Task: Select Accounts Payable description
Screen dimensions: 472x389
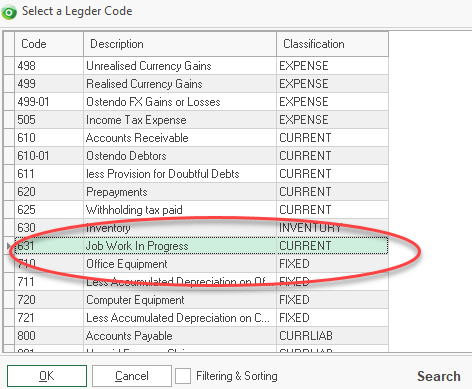Action: [180, 336]
